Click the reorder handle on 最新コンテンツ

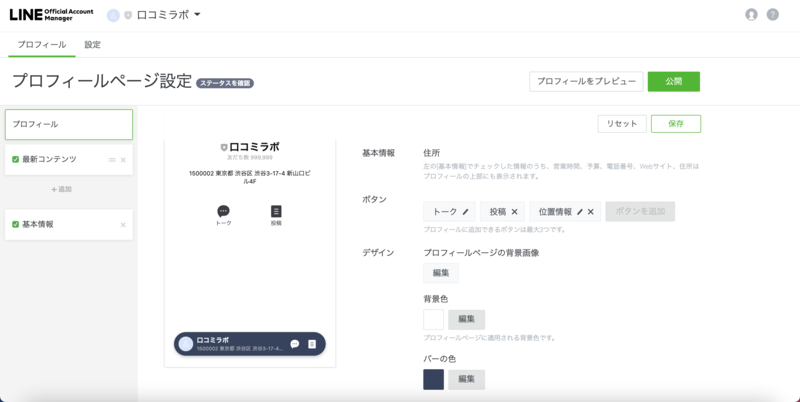(112, 160)
